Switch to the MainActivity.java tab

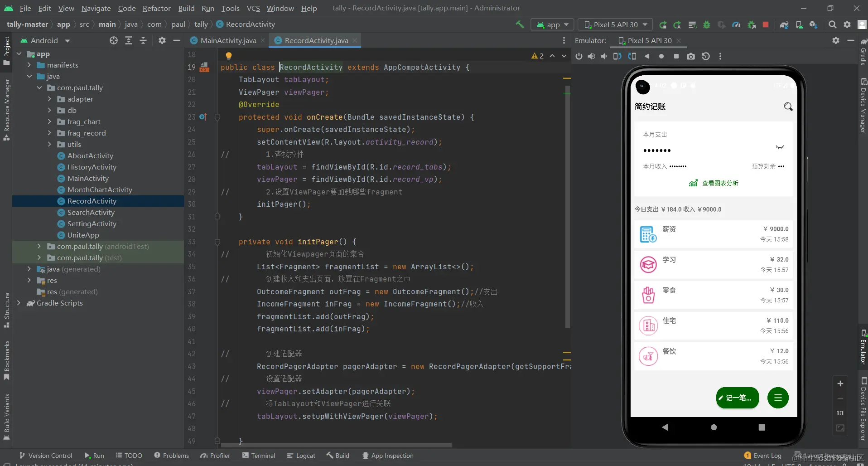tap(228, 40)
